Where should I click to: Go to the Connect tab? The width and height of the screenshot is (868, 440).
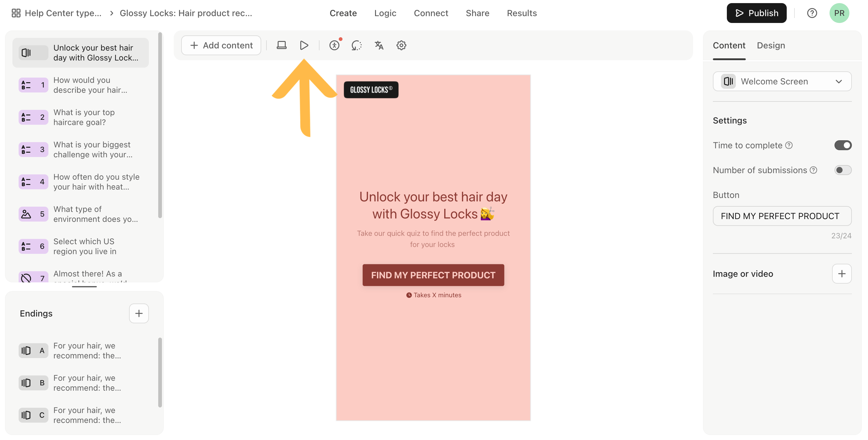click(431, 13)
